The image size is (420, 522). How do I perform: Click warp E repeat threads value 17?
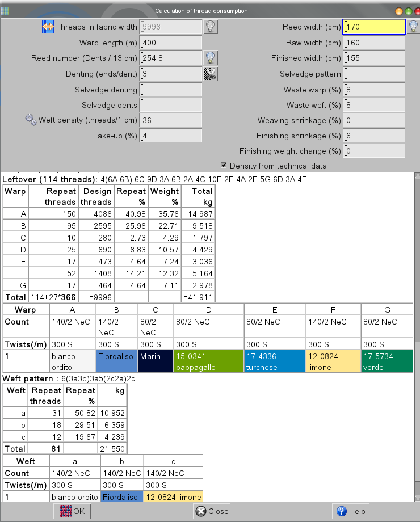(53, 262)
